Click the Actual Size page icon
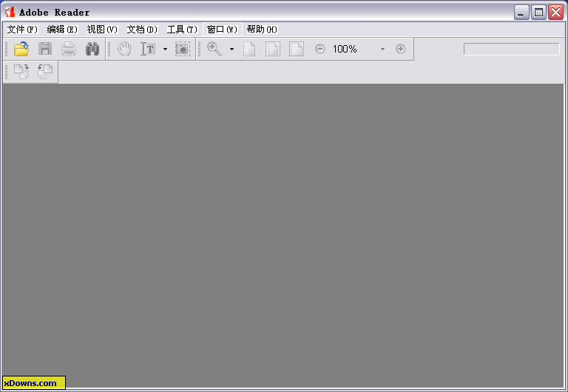 coord(249,49)
